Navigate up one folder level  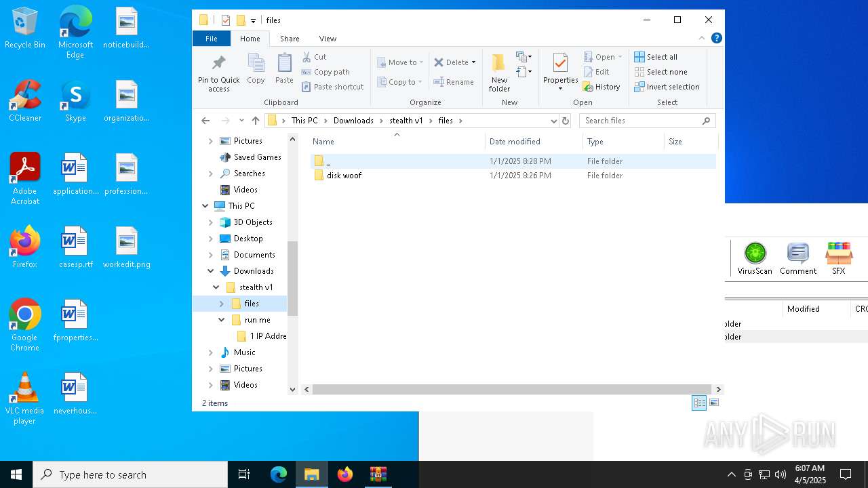(255, 121)
